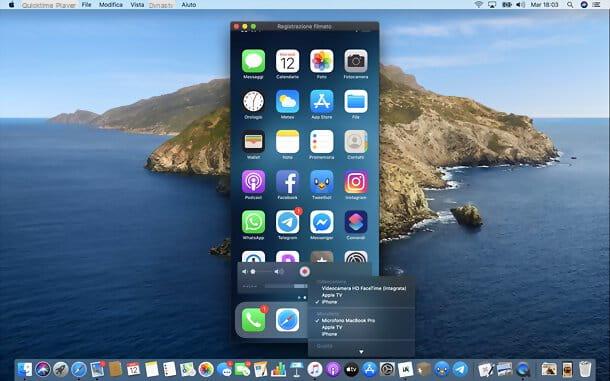Open Telegram on the iPhone screen
The height and width of the screenshot is (381, 610).
[287, 222]
